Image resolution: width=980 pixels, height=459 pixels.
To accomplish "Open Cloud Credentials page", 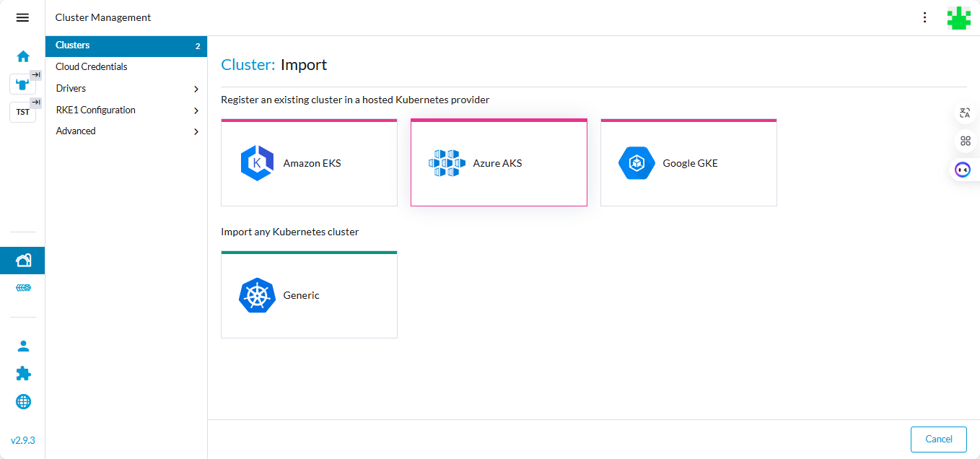I will 92,66.
